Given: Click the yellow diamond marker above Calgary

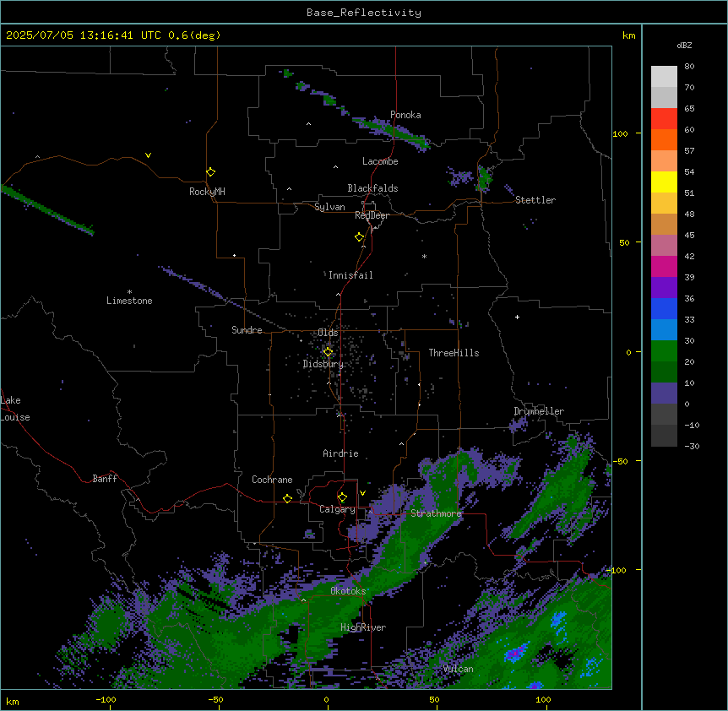Looking at the screenshot, I should point(342,497).
